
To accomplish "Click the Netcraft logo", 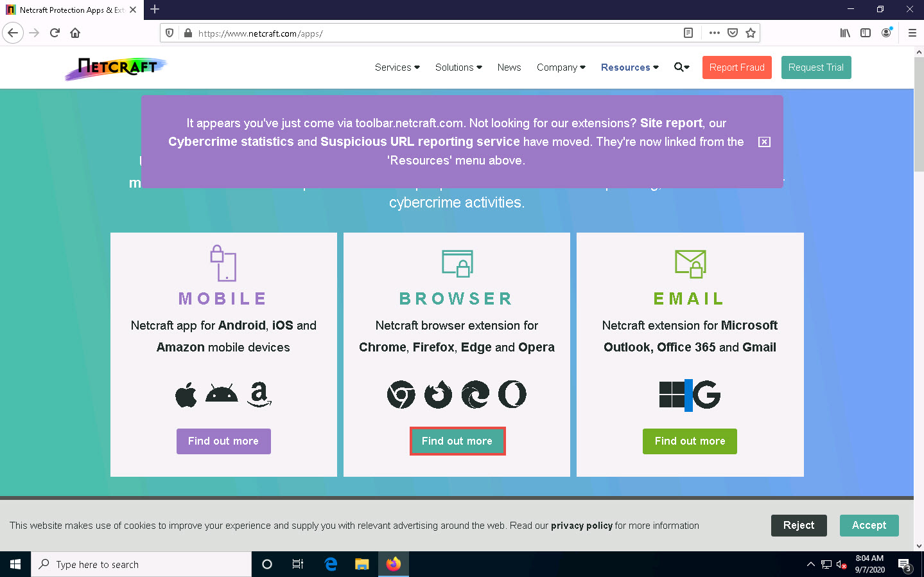I will click(x=116, y=68).
